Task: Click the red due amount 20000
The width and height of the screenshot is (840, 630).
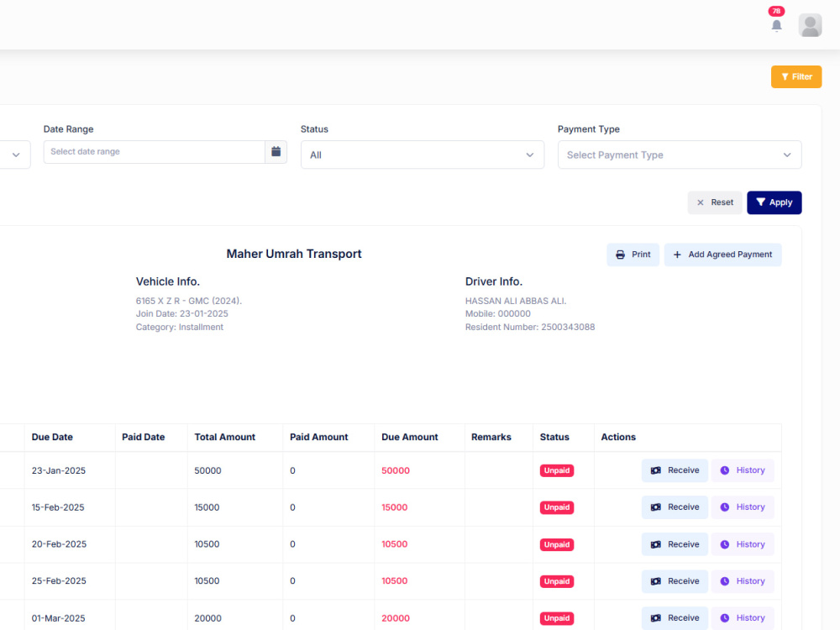Action: coord(396,618)
